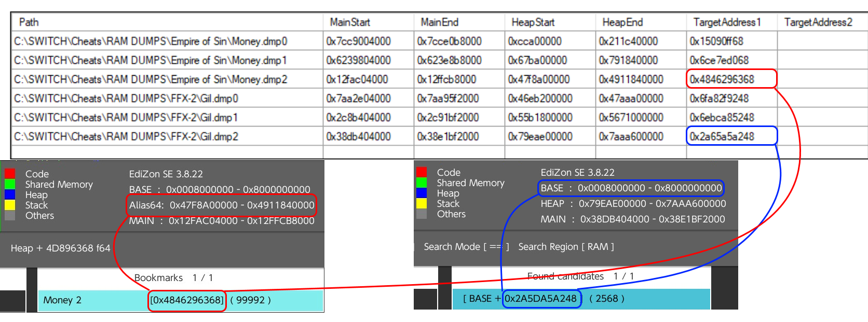Select the Empire of Sin Money.dmp2 path cell

coord(167,79)
